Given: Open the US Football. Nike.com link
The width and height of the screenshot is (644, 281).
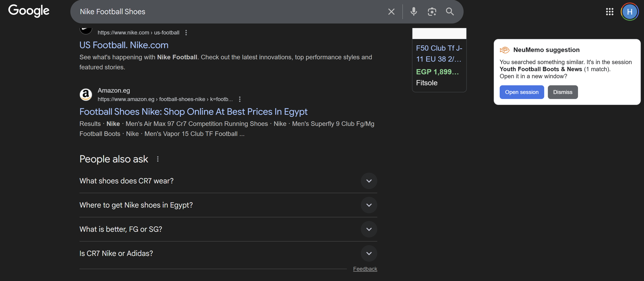Looking at the screenshot, I should coord(124,45).
